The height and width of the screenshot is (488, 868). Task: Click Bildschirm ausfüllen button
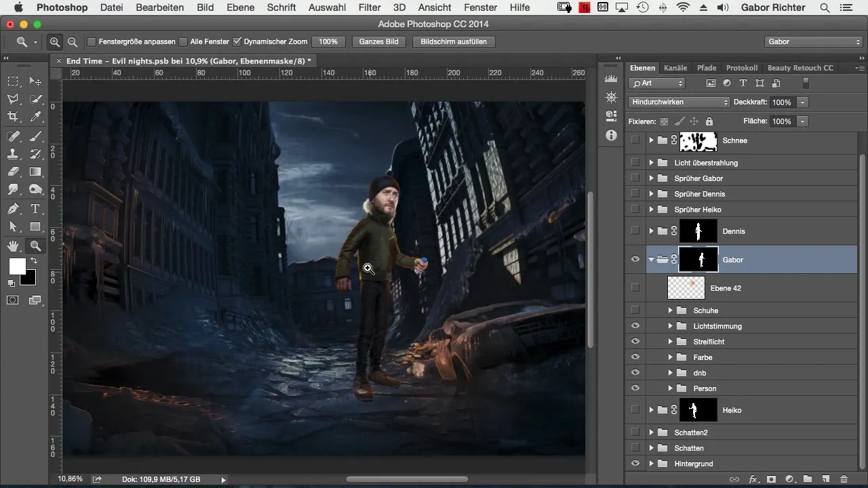[454, 41]
